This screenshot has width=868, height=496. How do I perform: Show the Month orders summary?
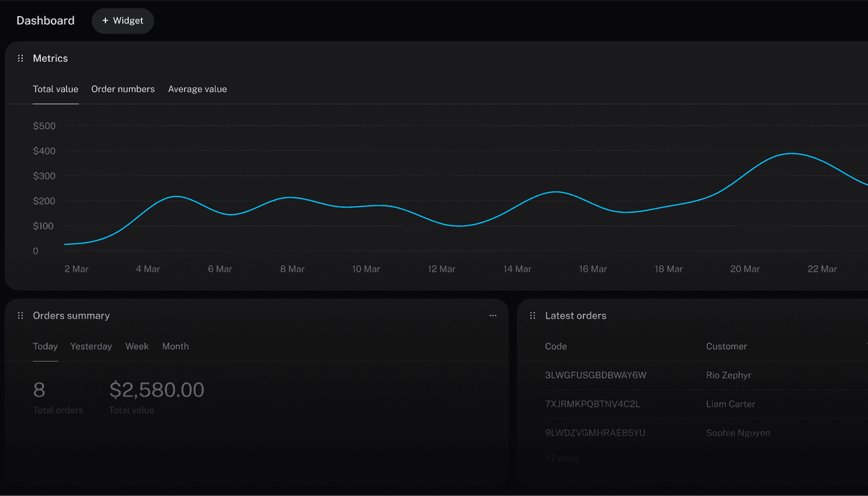pos(175,347)
